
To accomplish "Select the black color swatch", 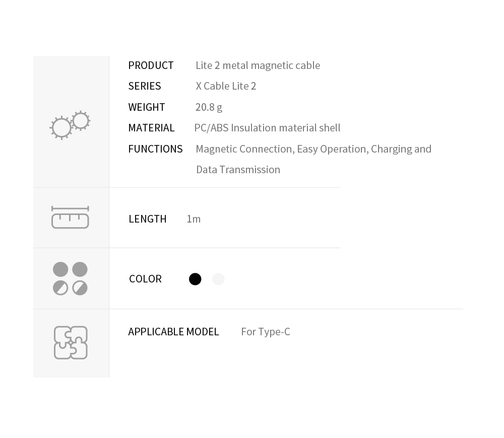I will pyautogui.click(x=195, y=279).
